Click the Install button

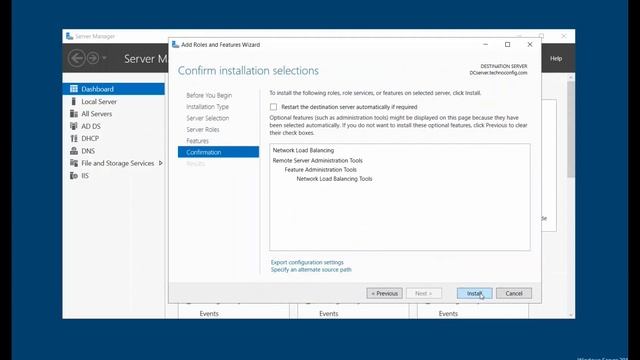474,293
